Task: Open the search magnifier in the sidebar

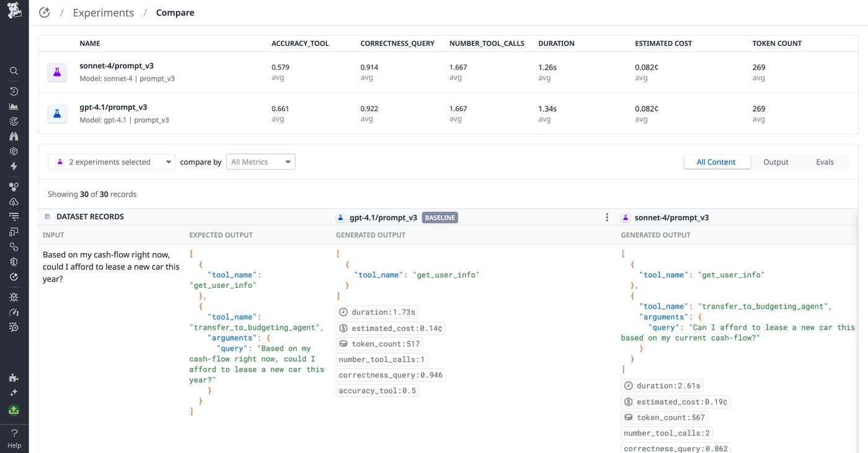Action: click(x=14, y=71)
